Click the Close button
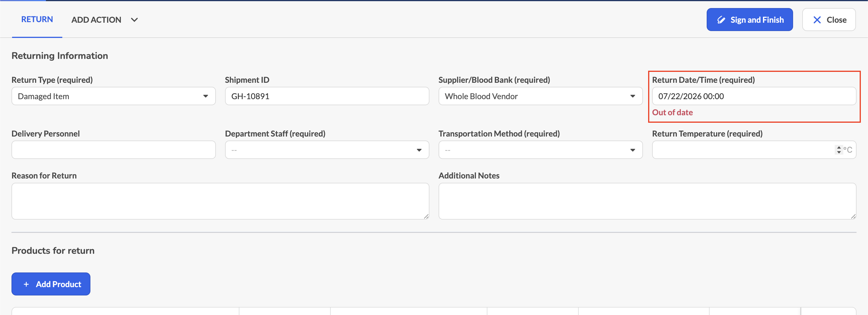868x315 pixels. [829, 20]
